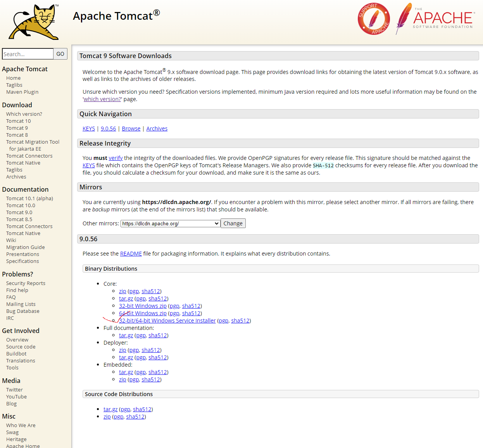The width and height of the screenshot is (483, 448).
Task: Open sha512 for Windows Service Installer
Action: (240, 321)
